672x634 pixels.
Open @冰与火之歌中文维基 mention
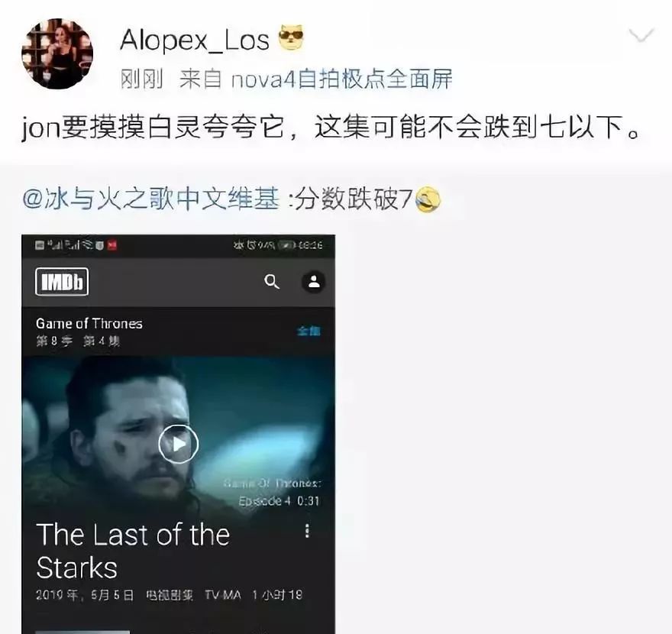pyautogui.click(x=151, y=199)
